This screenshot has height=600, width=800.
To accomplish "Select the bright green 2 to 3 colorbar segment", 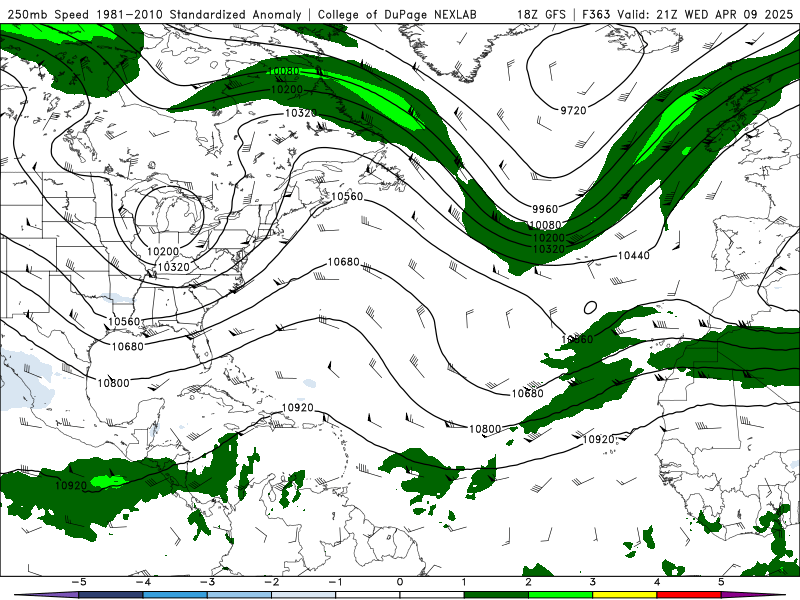I will click(560, 595).
